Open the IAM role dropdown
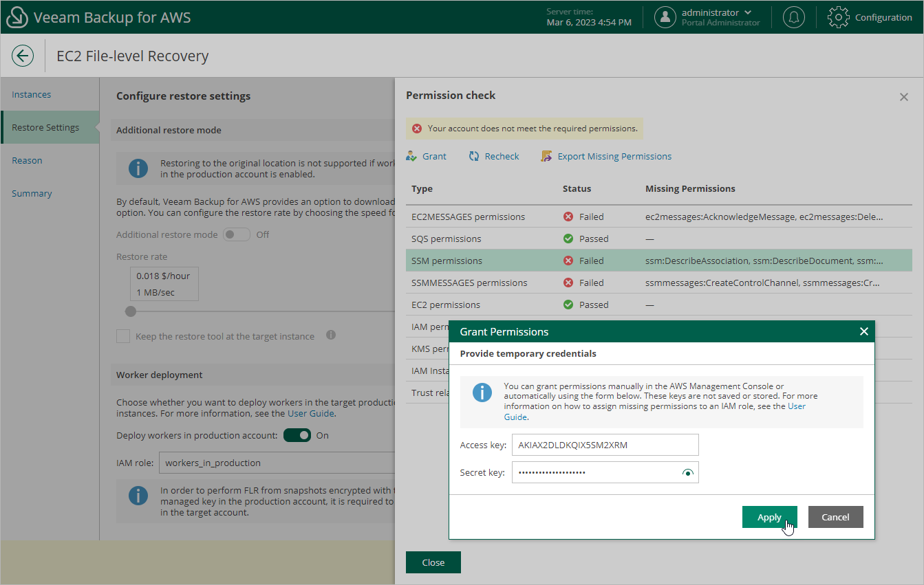 tap(275, 462)
